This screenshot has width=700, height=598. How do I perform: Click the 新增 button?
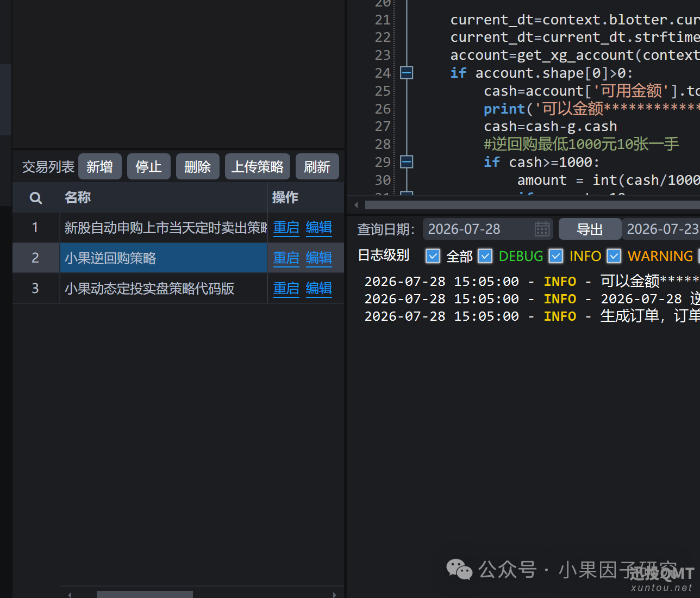coord(100,166)
